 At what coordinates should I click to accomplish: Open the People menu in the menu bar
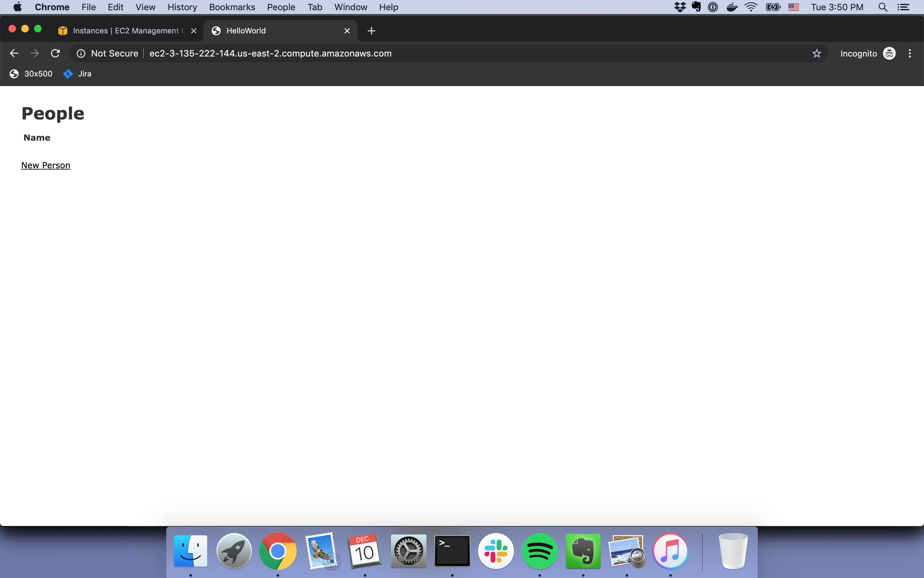point(281,7)
